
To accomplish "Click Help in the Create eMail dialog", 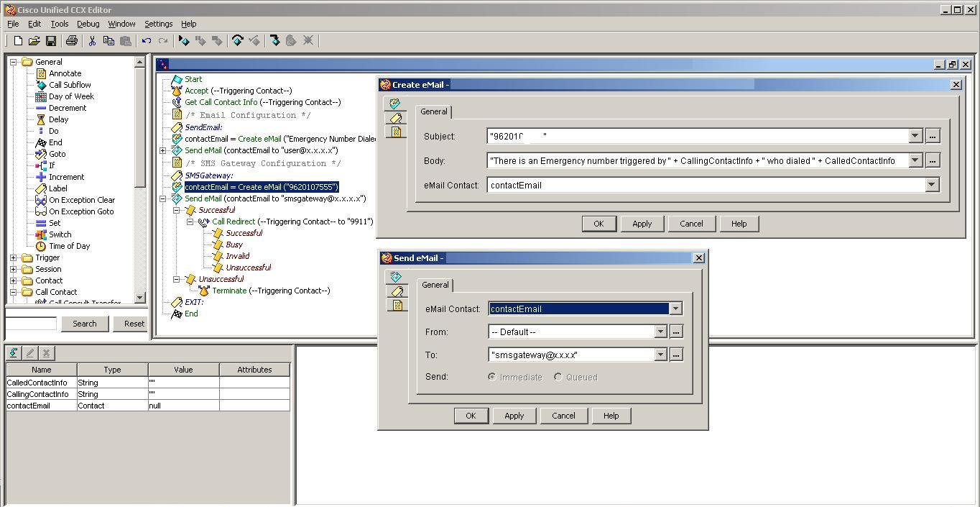I will (739, 224).
